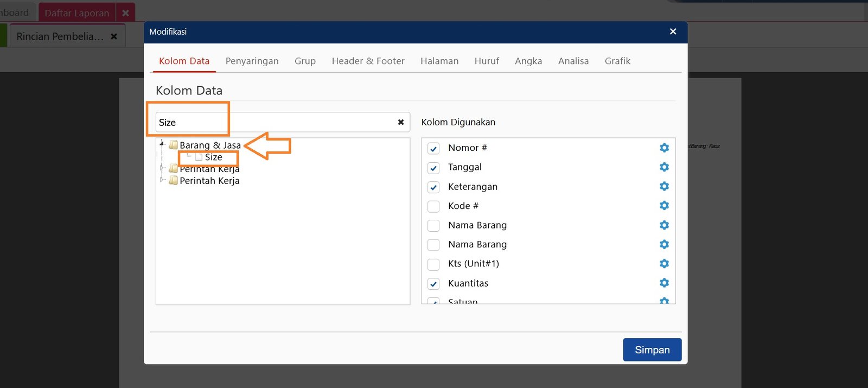Toggle off the Kuantitas checkbox
This screenshot has width=868, height=388.
[x=433, y=284]
